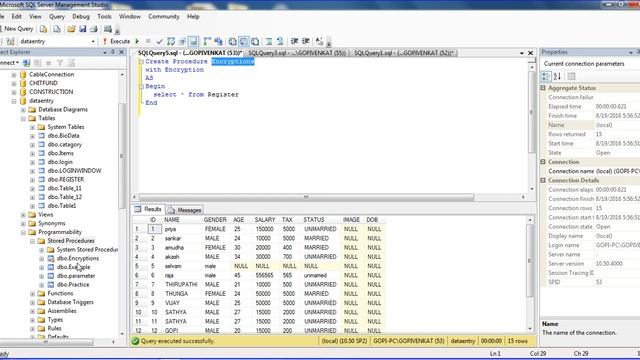Image resolution: width=640 pixels, height=360 pixels.
Task: Open the Connect dropdown in Object Explorer
Action: [x=9, y=63]
